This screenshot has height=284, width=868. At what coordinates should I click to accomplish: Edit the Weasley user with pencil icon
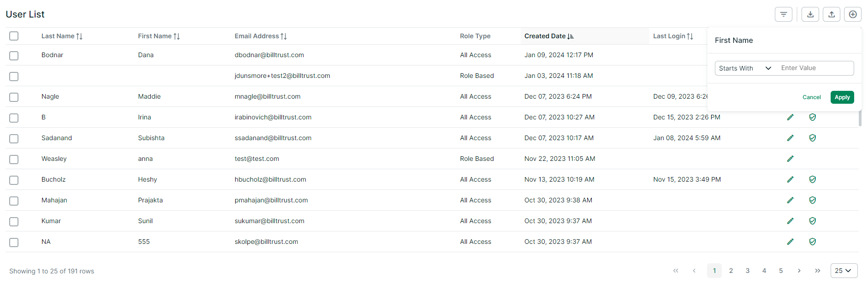click(x=790, y=159)
